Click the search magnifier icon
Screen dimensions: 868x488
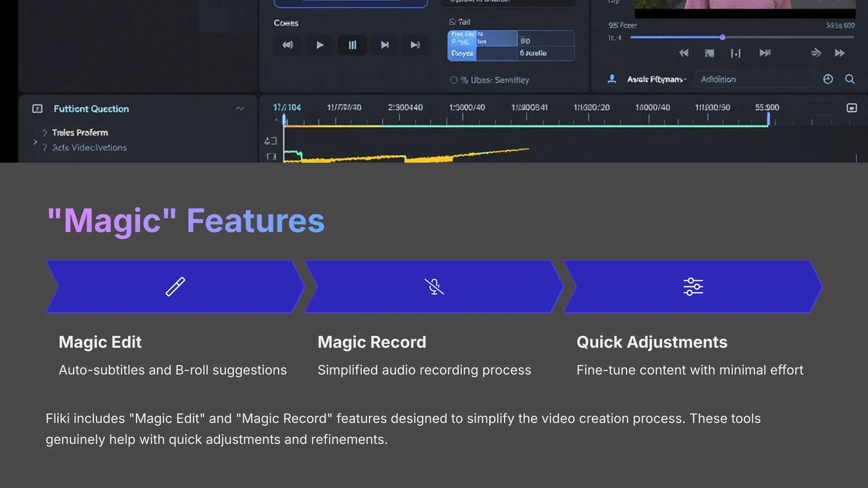click(x=850, y=79)
